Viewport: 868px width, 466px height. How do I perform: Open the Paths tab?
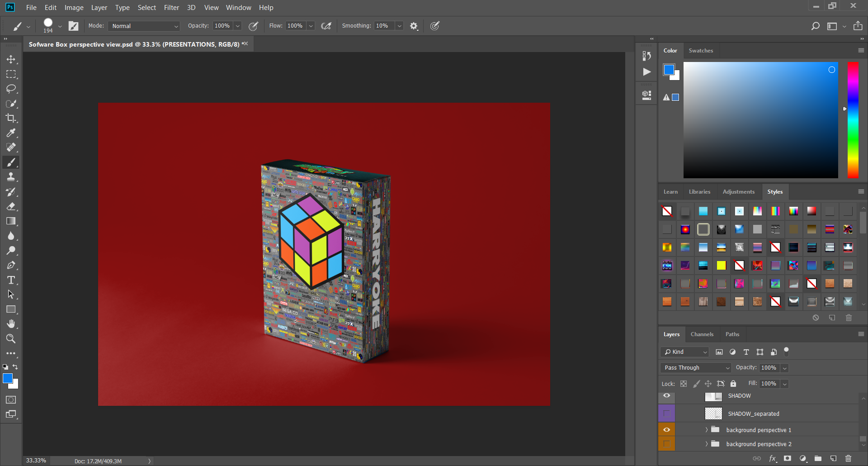click(732, 334)
